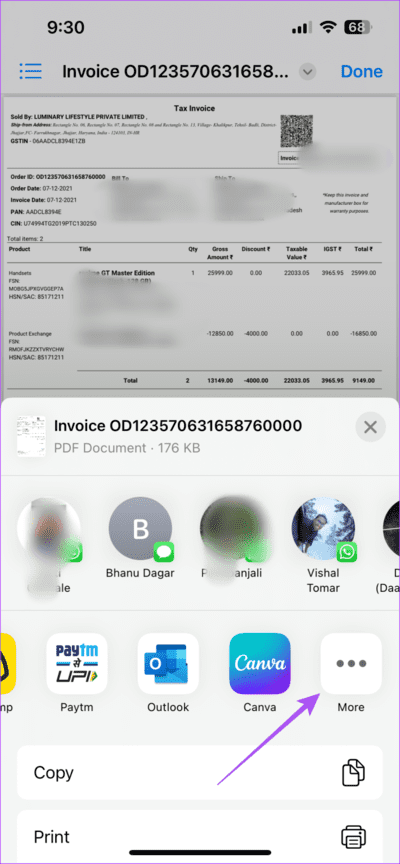Select the first blurred contact avatar
400x864 pixels.
[x=49, y=529]
